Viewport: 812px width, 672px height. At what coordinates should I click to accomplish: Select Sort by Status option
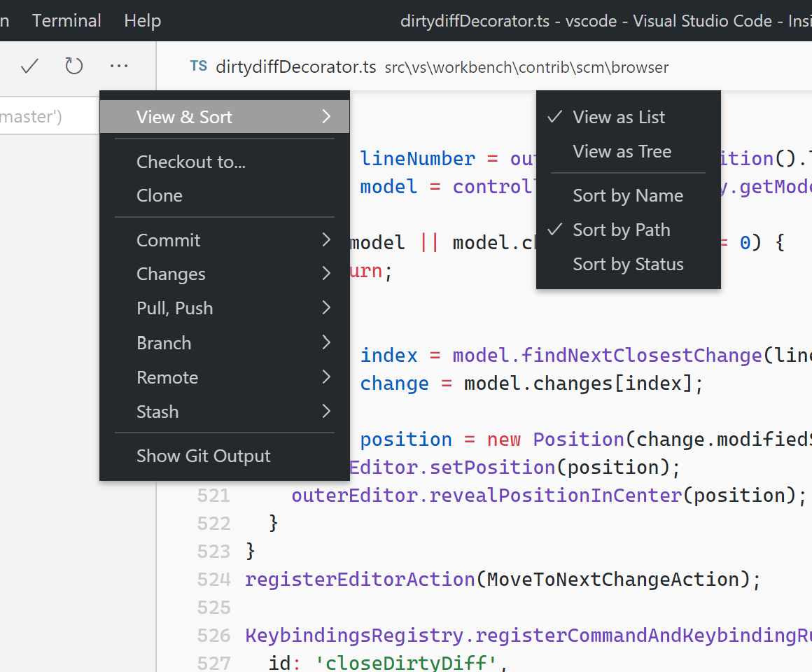628,265
